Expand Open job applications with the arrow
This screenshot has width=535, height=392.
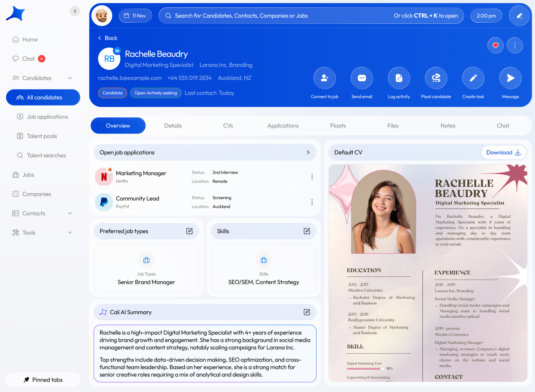coord(308,152)
